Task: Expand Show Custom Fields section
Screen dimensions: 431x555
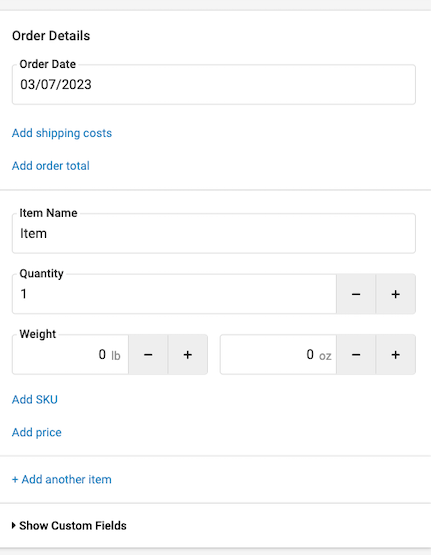Action: click(69, 526)
